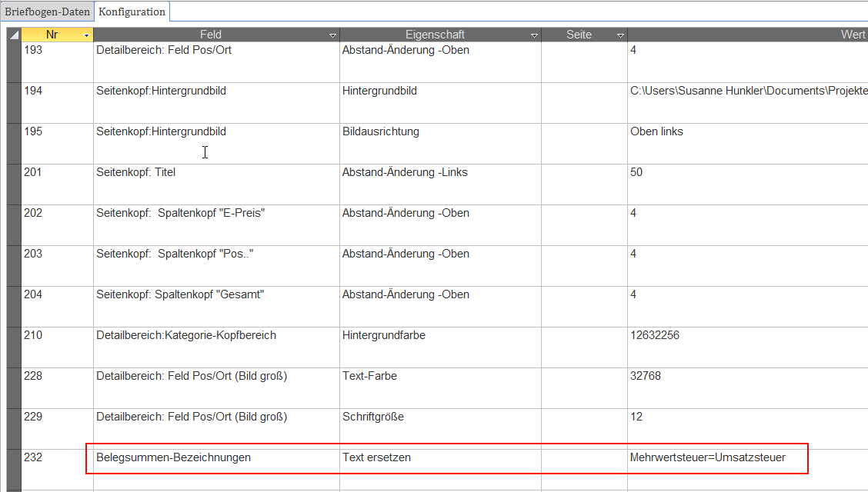Image resolution: width=868 pixels, height=492 pixels.
Task: Select the row selector for record 232
Action: click(14, 469)
